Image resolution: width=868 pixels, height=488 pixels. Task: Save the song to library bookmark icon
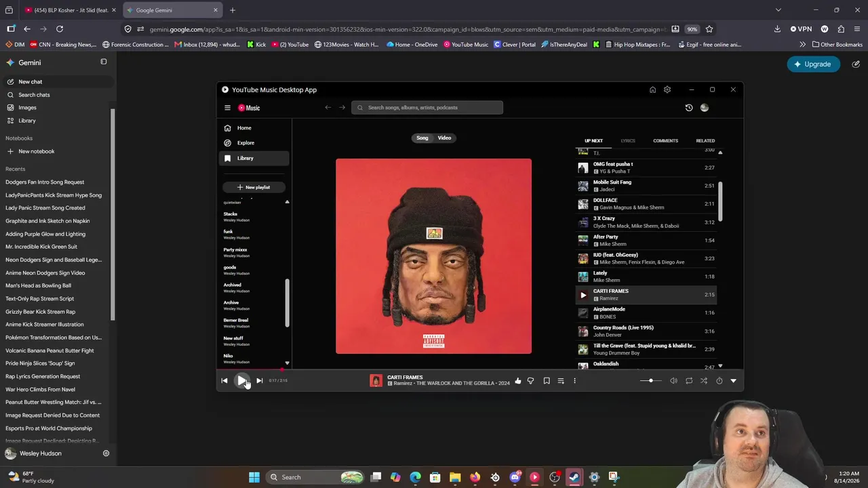click(547, 381)
